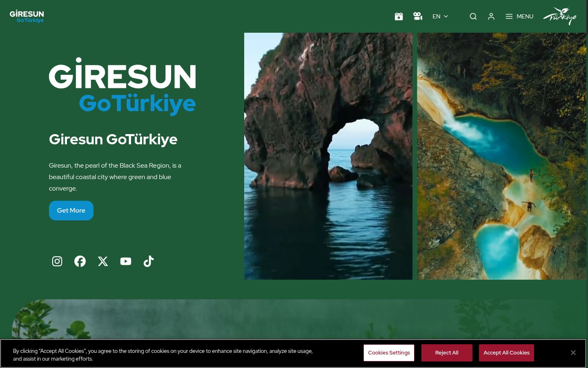The width and height of the screenshot is (588, 368).
Task: Open the Instagram social link
Action: tap(57, 261)
